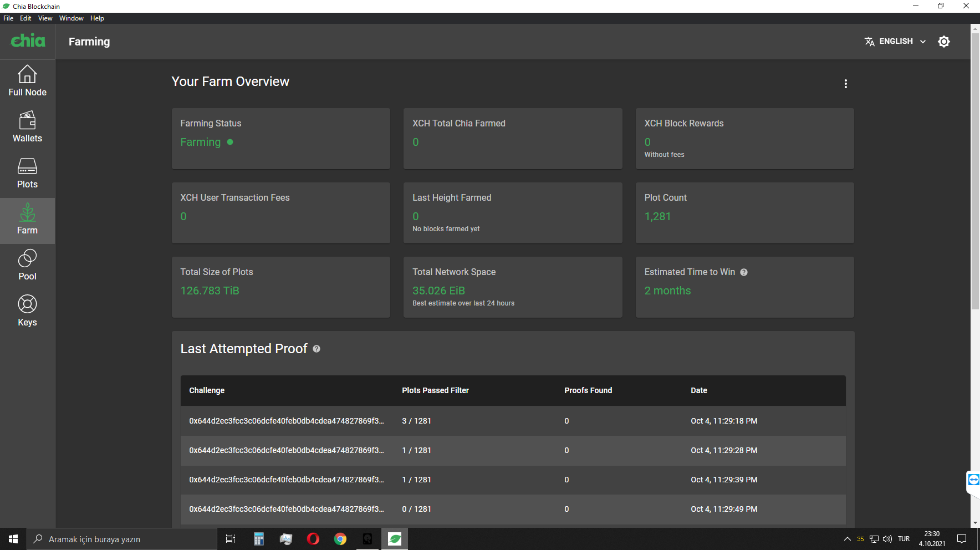Click the Plots Passed Filter header
This screenshot has width=980, height=550.
point(435,390)
